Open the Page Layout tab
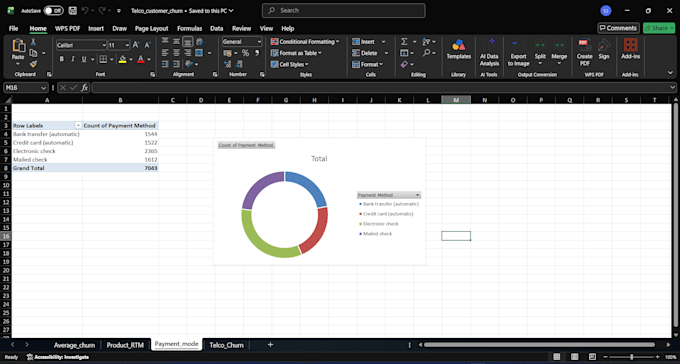Image resolution: width=680 pixels, height=364 pixels. [151, 29]
